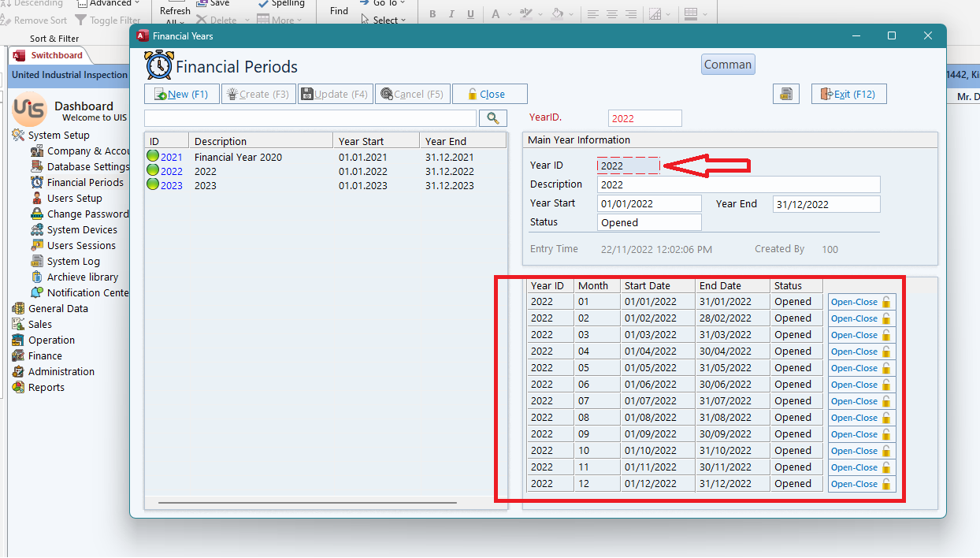Click the calculator icon beside Exit
Viewport: 980px width, 558px height.
(785, 94)
